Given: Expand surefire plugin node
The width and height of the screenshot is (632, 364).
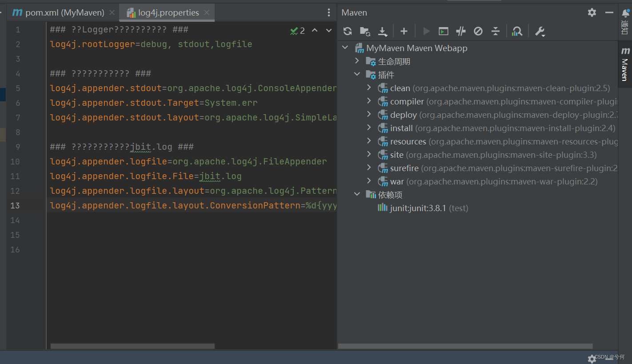Looking at the screenshot, I should tap(369, 168).
